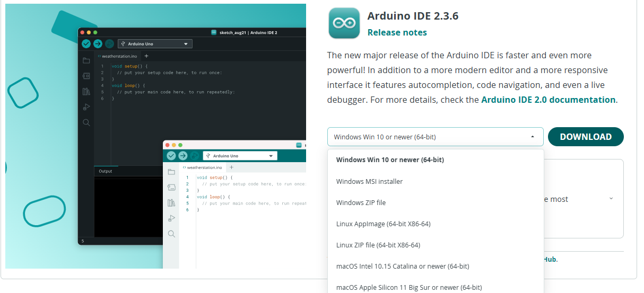Click the Upload arrow icon in dark IDE
The image size is (644, 293).
(98, 44)
